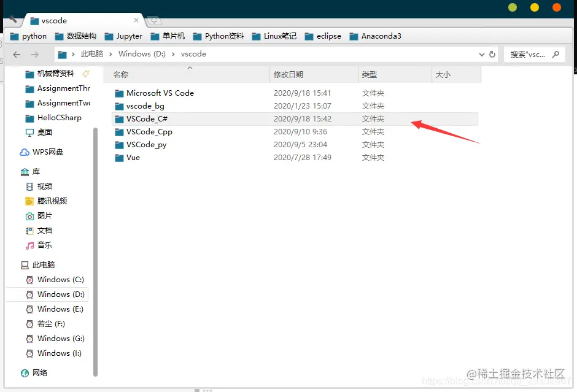Select Windows (E:) drive in sidebar

point(55,309)
